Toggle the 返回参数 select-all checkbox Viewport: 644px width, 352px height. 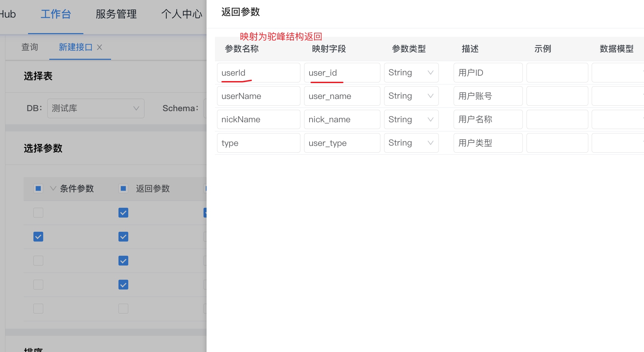coord(123,188)
